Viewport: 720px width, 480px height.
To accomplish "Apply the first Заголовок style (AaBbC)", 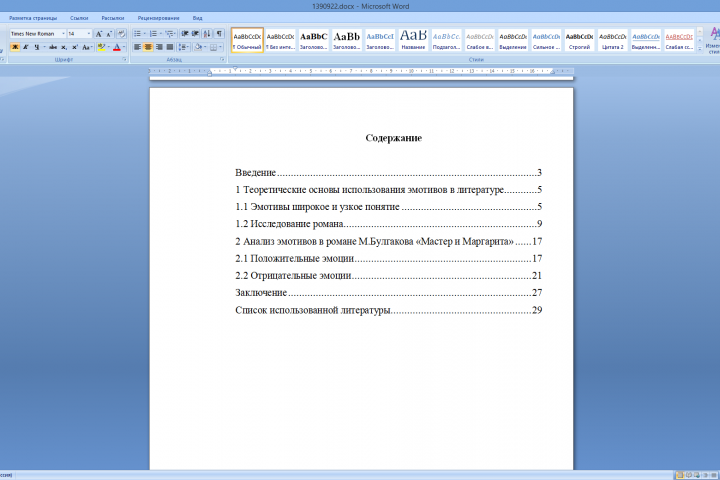I will (x=314, y=40).
